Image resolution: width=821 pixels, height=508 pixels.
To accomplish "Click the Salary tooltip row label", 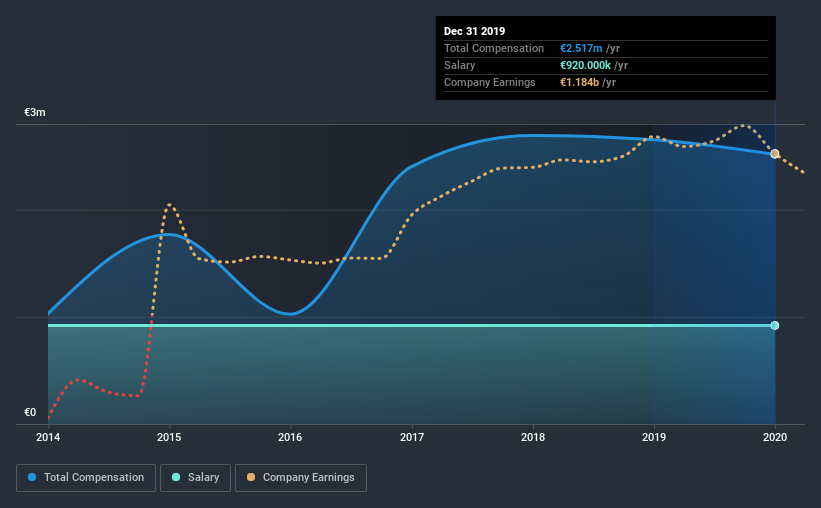I will (459, 65).
